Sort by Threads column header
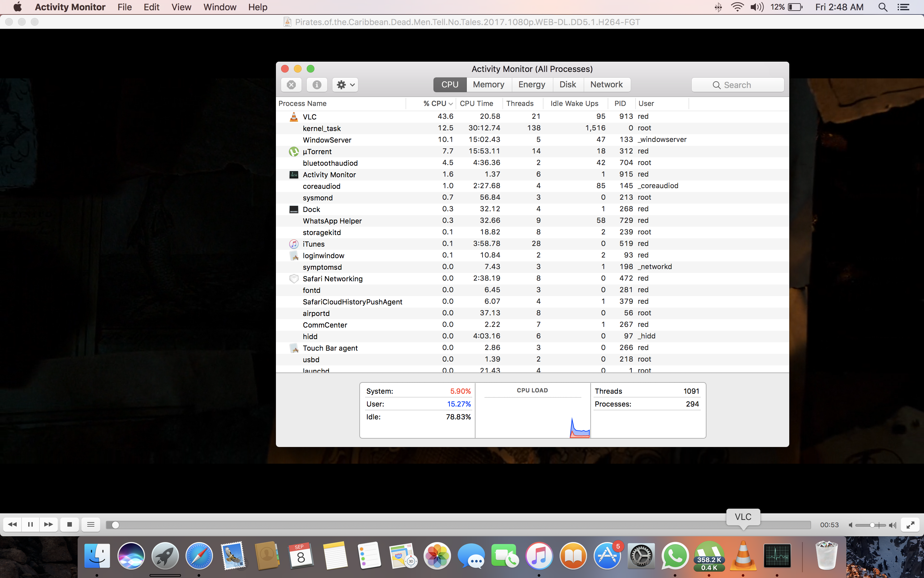 (522, 104)
